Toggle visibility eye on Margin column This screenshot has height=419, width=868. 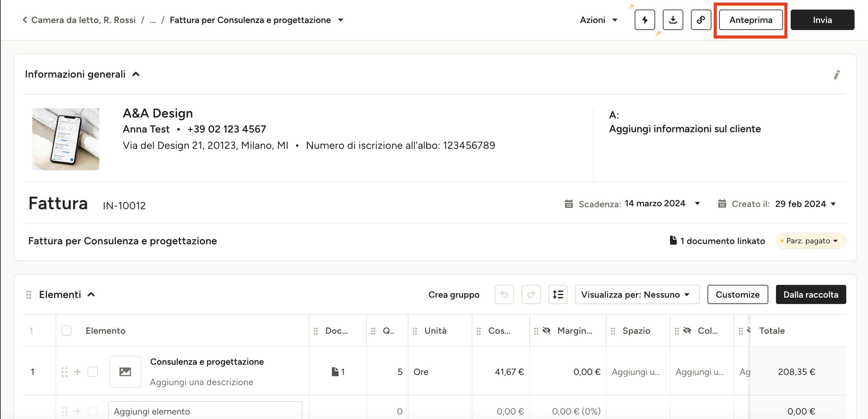click(x=546, y=331)
